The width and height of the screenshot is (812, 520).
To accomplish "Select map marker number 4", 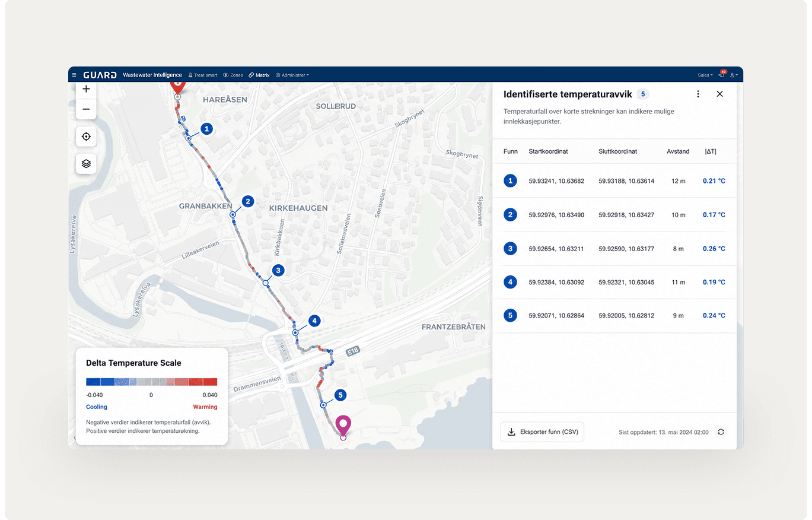I will pos(314,321).
